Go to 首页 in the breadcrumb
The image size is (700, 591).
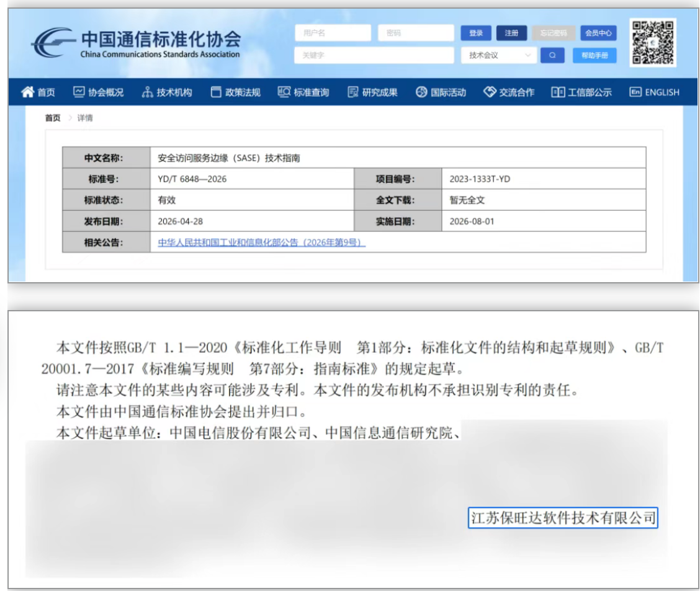click(x=52, y=118)
